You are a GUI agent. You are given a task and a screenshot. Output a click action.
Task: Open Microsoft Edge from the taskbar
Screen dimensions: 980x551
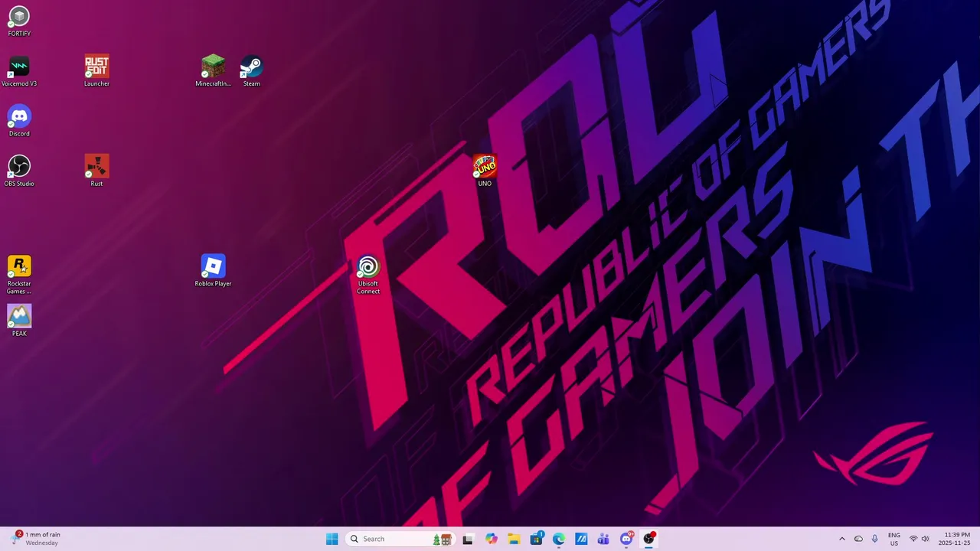tap(559, 539)
